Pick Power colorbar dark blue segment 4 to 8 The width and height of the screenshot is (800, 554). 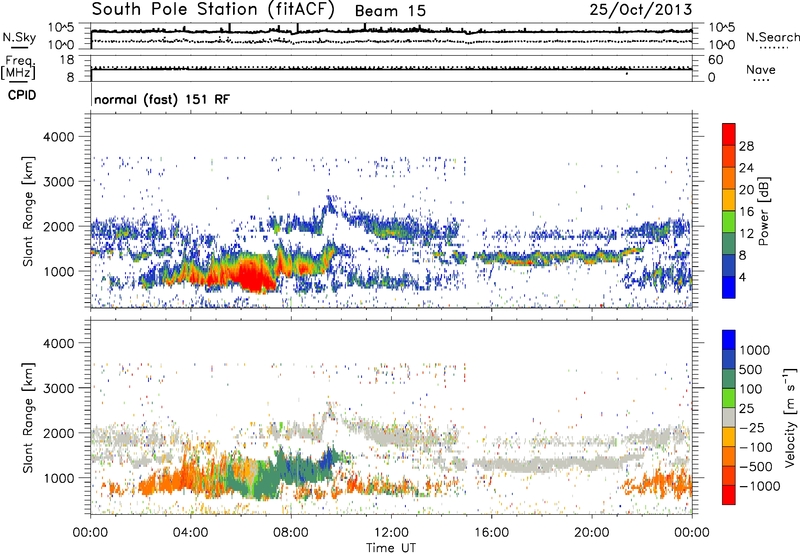[729, 265]
